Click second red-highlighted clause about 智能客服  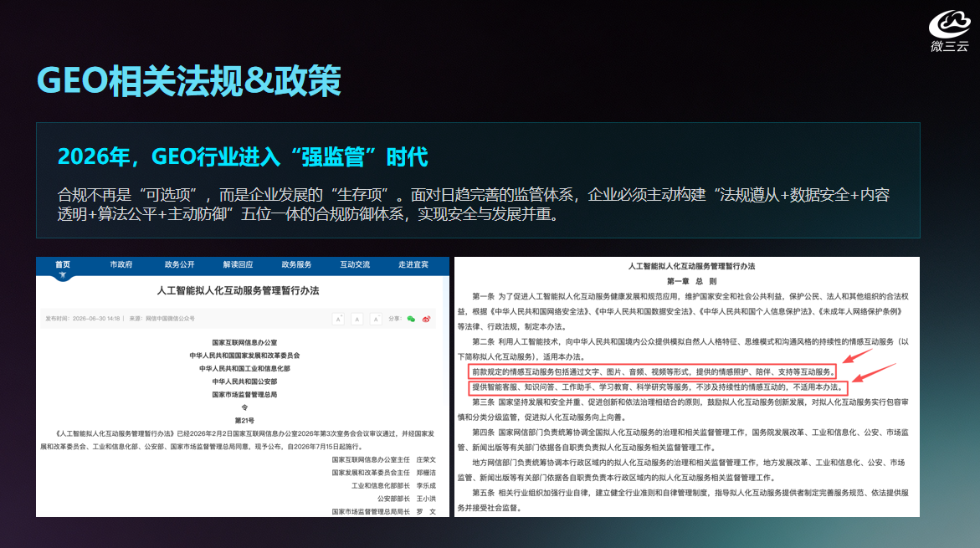coord(658,387)
